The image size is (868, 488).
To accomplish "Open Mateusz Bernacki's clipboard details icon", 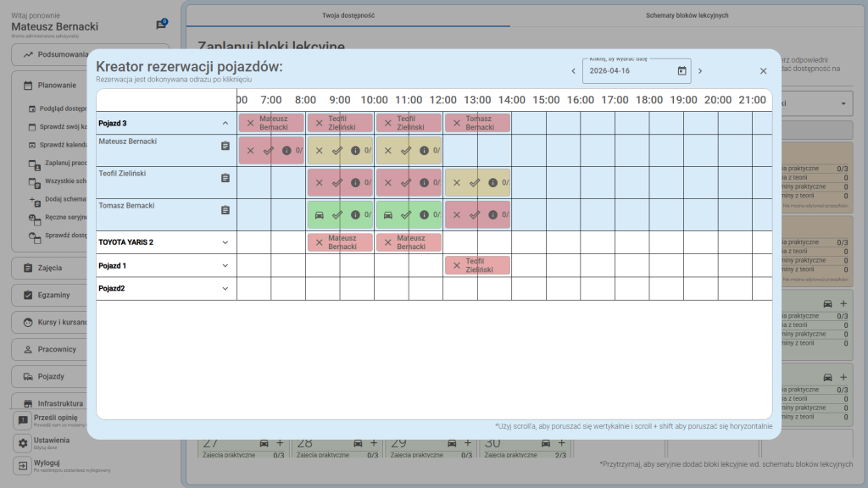I will [225, 146].
